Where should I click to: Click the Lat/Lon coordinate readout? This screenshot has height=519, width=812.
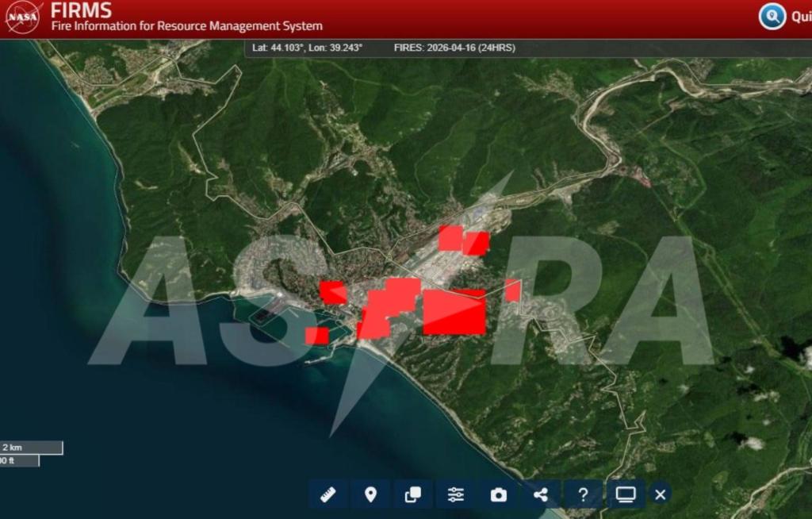point(307,48)
